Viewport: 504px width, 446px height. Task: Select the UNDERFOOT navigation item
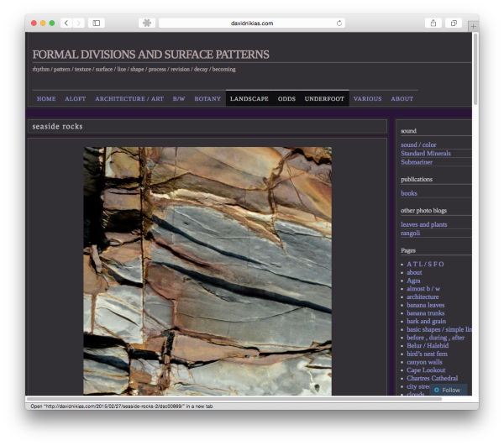[x=324, y=98]
